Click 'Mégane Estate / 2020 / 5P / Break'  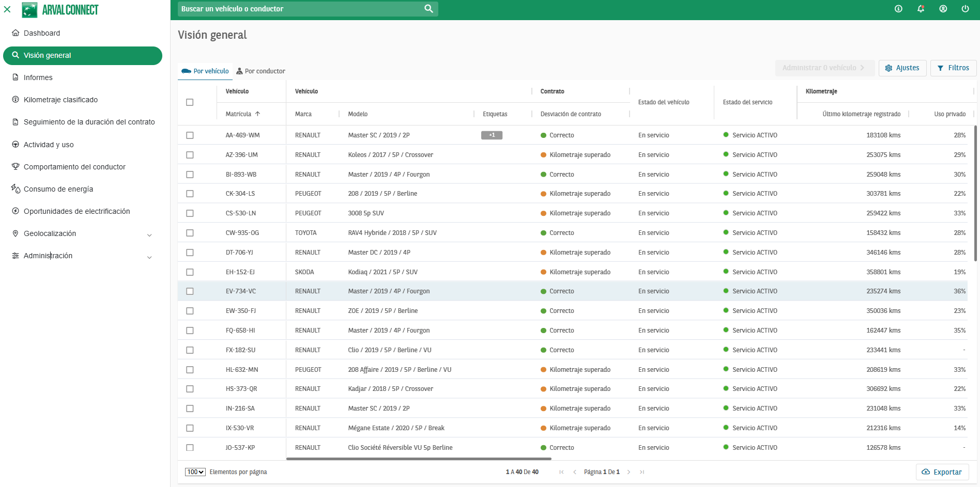click(396, 428)
